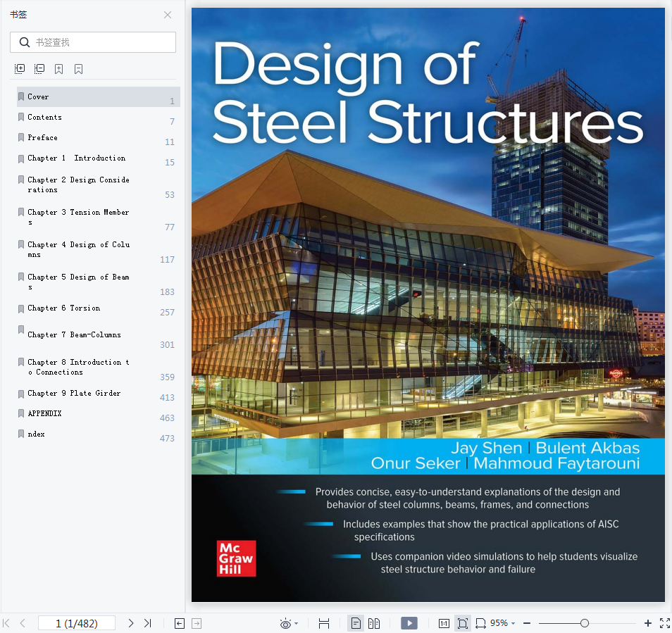Toggle continuous scrolling mode
The height and width of the screenshot is (633, 672).
324,624
